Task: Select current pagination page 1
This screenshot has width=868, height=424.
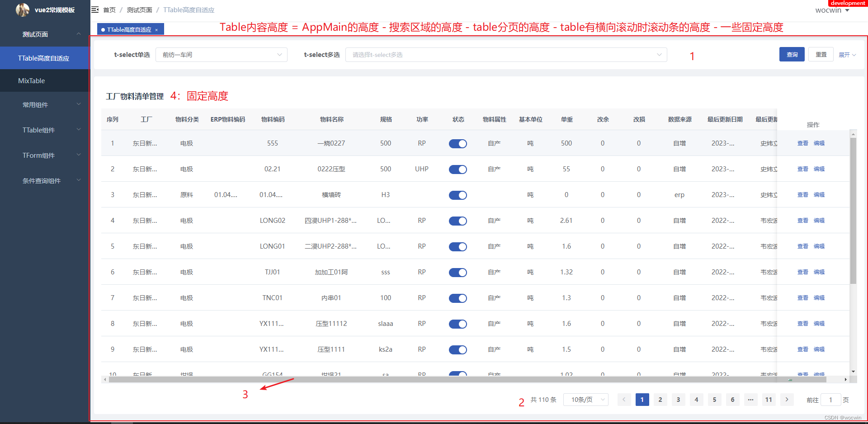Action: pos(642,400)
